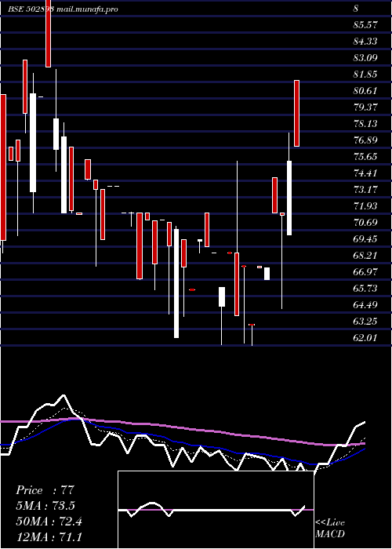Image resolution: width=392 pixels, height=549 pixels.
Task: Select the 85.57 price axis label
Action: point(365,25)
